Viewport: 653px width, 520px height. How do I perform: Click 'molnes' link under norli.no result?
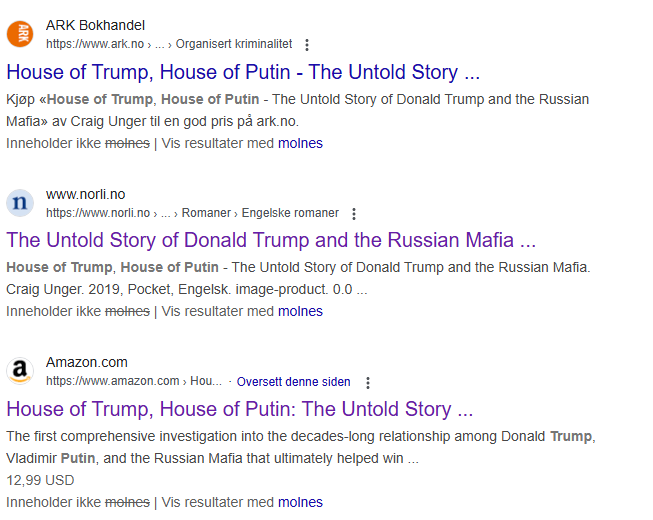300,311
